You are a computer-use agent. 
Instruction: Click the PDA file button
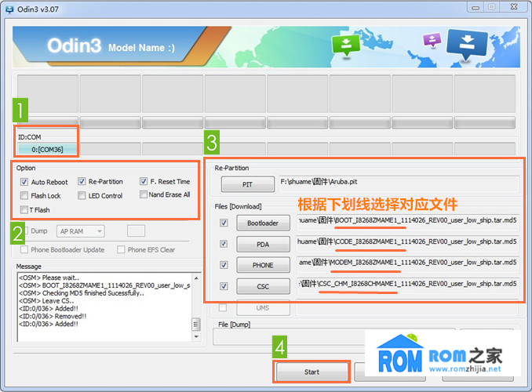263,244
